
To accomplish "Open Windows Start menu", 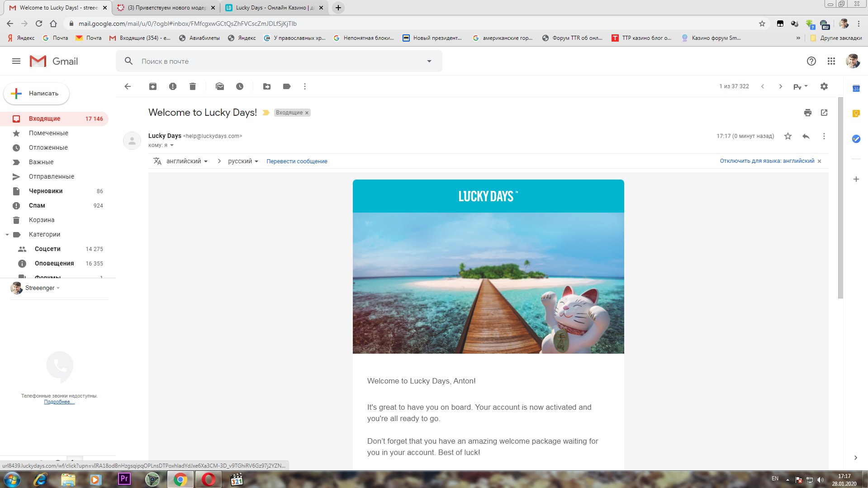I will coord(12,479).
